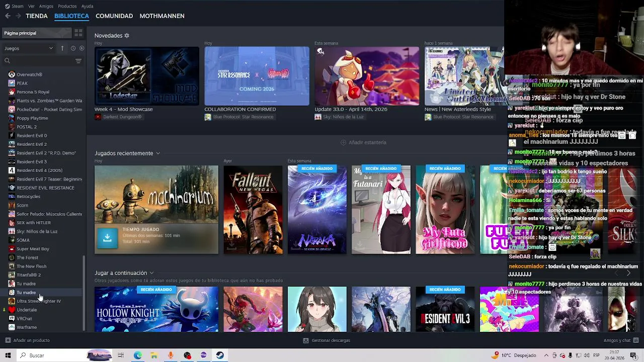Select SOMA in the game list
The width and height of the screenshot is (644, 362).
[x=23, y=240]
